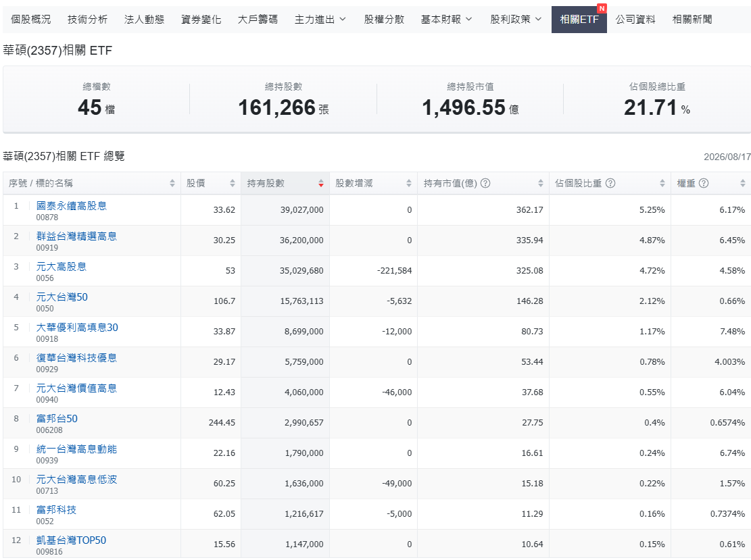Open 元大台灣價值高息 ETF link
The height and width of the screenshot is (560, 751).
(76, 388)
